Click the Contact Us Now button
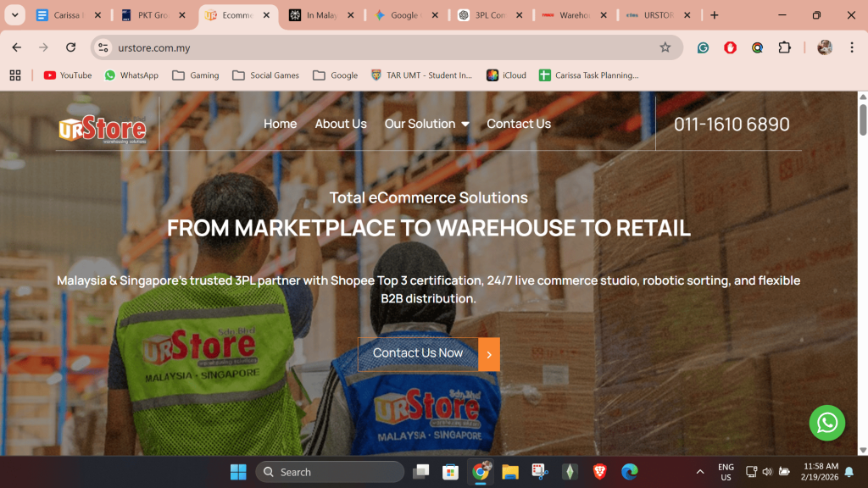 tap(418, 354)
